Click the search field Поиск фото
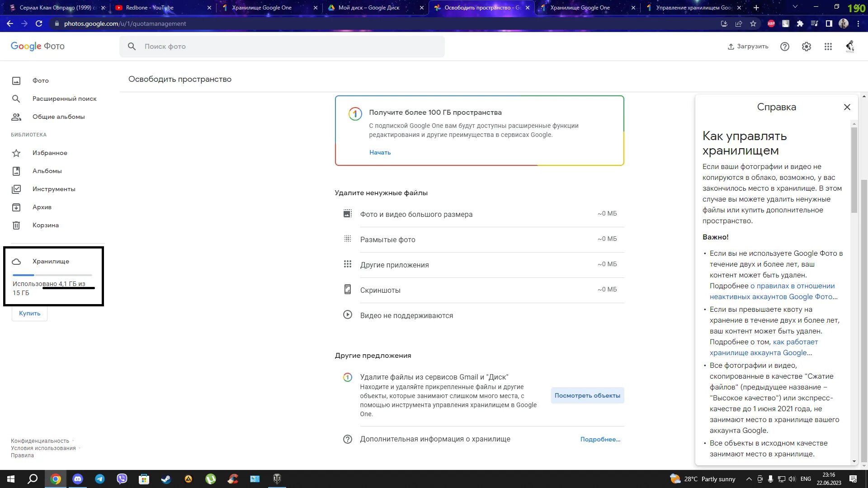This screenshot has width=868, height=488. click(x=282, y=47)
